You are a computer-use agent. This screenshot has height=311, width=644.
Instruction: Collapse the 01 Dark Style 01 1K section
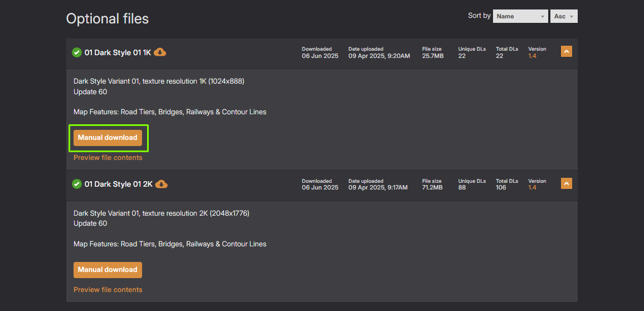point(567,52)
